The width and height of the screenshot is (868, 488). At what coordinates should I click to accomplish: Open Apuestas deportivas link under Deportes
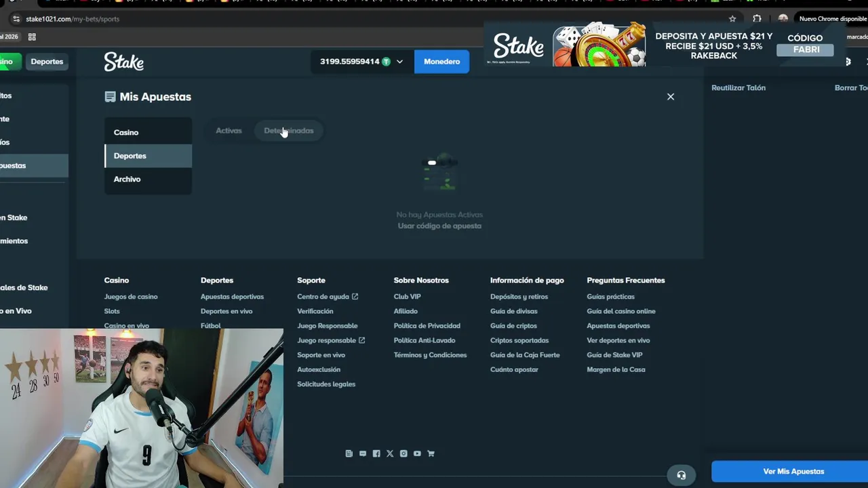(232, 297)
